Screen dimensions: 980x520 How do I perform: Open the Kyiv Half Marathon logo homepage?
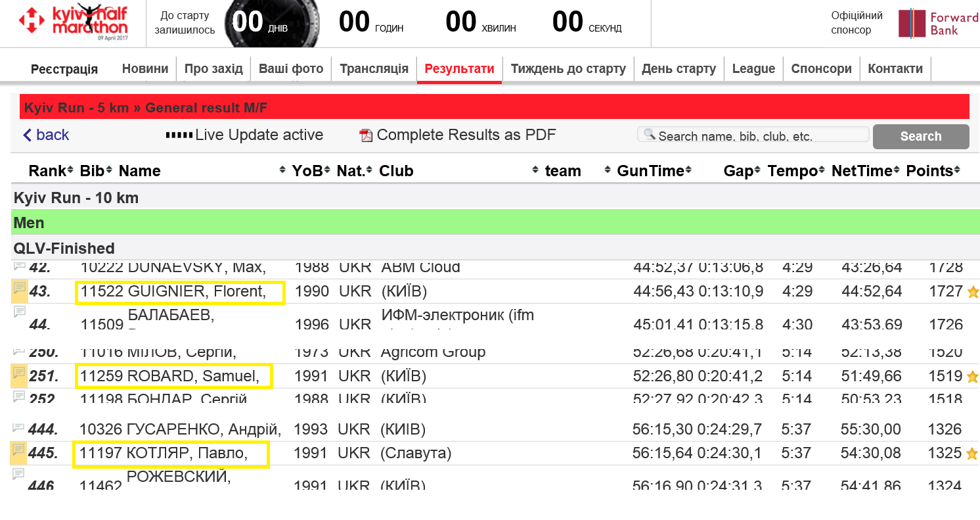pyautogui.click(x=73, y=22)
